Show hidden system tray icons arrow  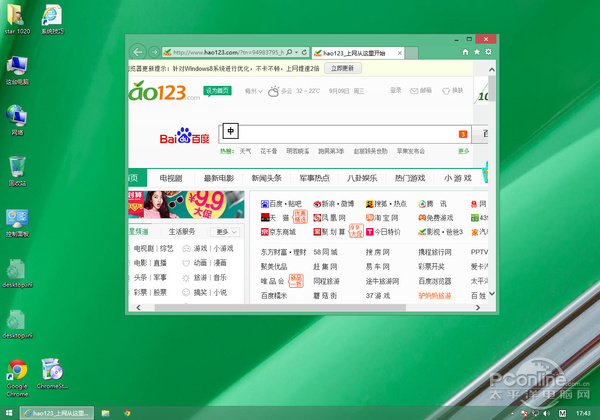pyautogui.click(x=513, y=413)
